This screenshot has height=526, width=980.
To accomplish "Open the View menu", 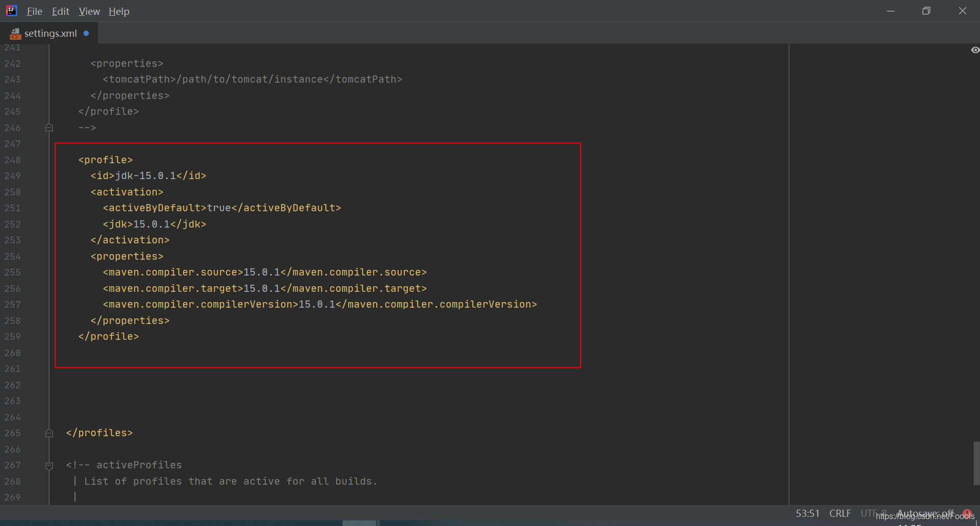I will (89, 11).
